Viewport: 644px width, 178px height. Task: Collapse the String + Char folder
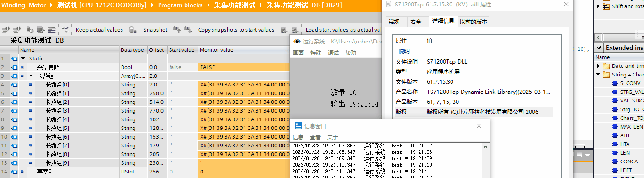[x=599, y=75]
